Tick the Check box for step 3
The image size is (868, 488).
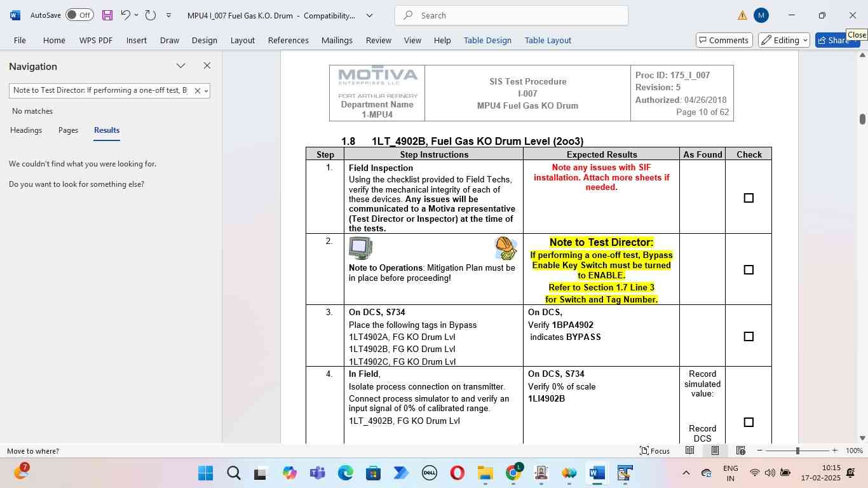pos(749,337)
